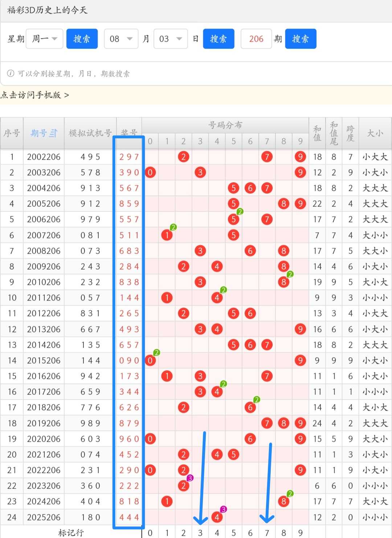392x538 pixels.
Task: Click the 号码分布 column header
Action: [225, 125]
